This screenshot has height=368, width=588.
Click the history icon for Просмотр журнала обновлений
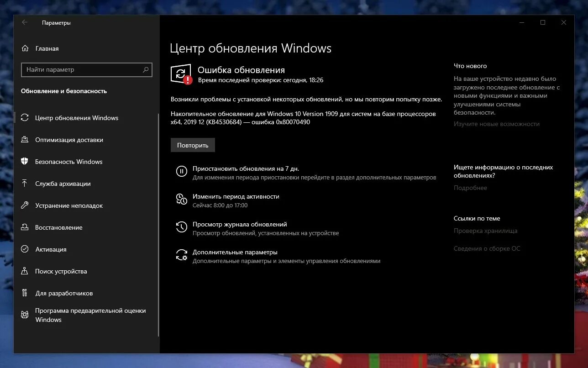pos(182,227)
